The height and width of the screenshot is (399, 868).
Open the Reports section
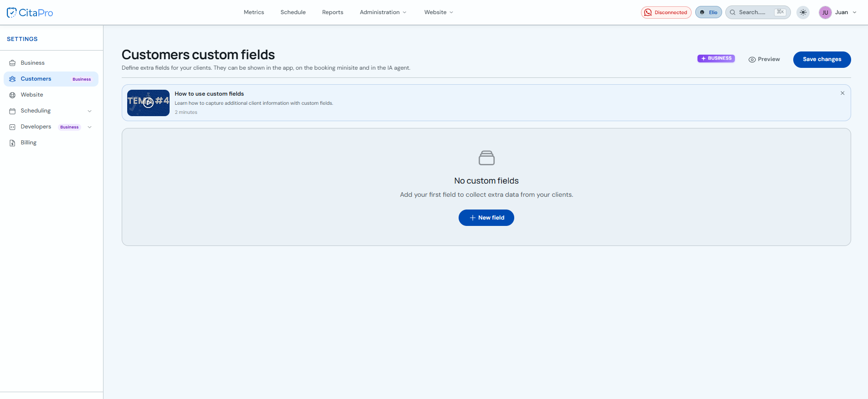333,12
